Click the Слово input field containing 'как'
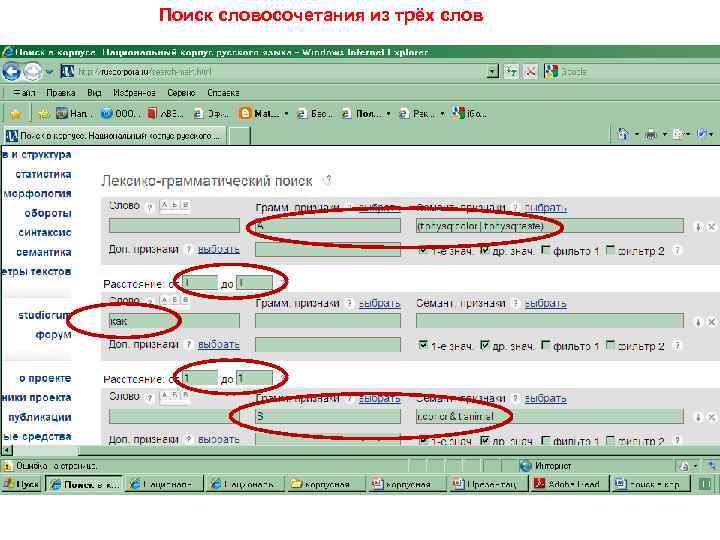The height and width of the screenshot is (540, 720). coord(174,321)
